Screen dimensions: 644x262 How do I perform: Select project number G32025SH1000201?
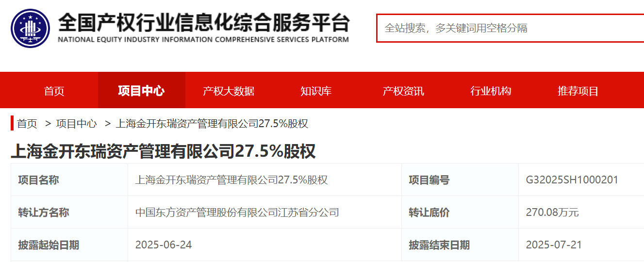coord(572,180)
